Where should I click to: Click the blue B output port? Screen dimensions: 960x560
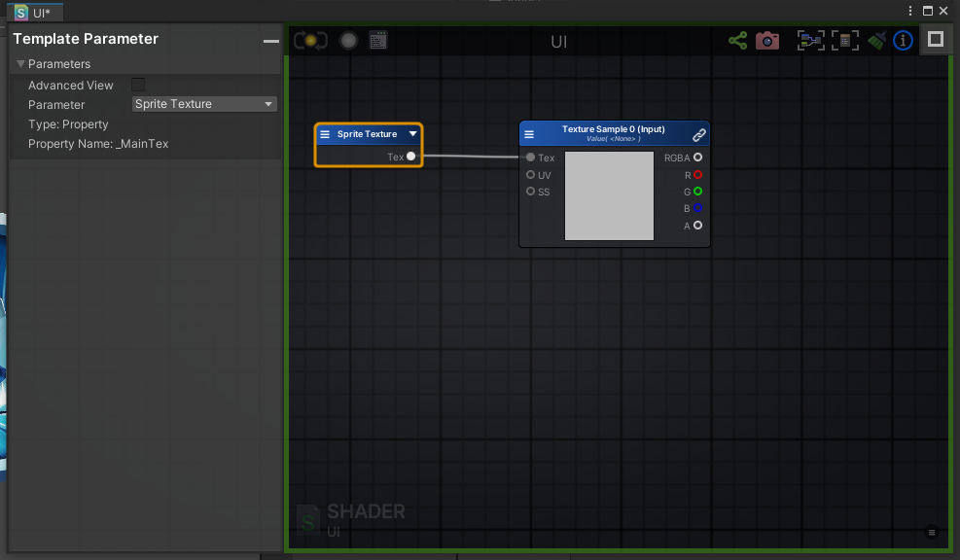[x=697, y=208]
